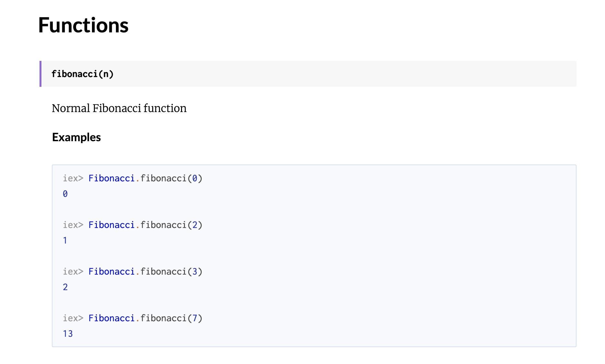Click the iex> prompt before fibonacci(7)
Viewport: 605px width, 364px height.
pos(73,318)
